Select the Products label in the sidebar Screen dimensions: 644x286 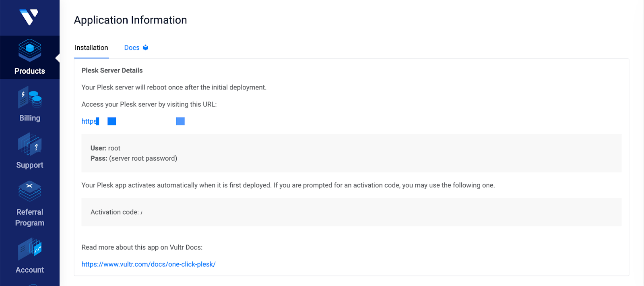click(x=30, y=71)
